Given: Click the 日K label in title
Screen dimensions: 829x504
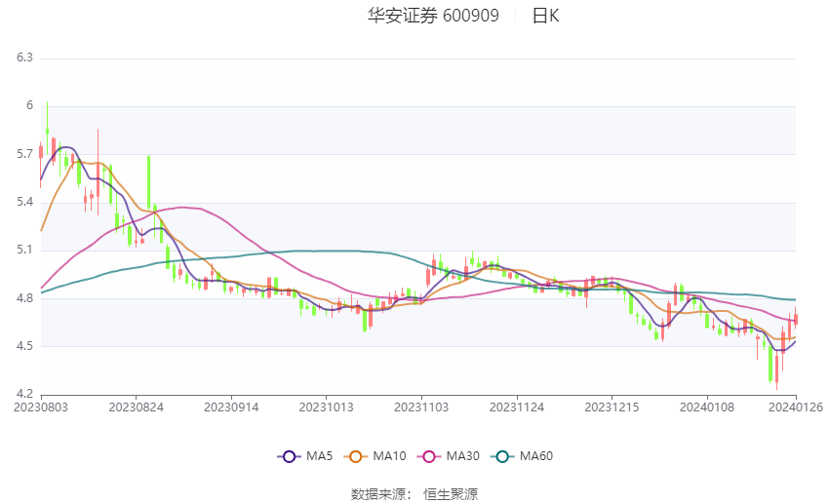Looking at the screenshot, I should [x=545, y=16].
